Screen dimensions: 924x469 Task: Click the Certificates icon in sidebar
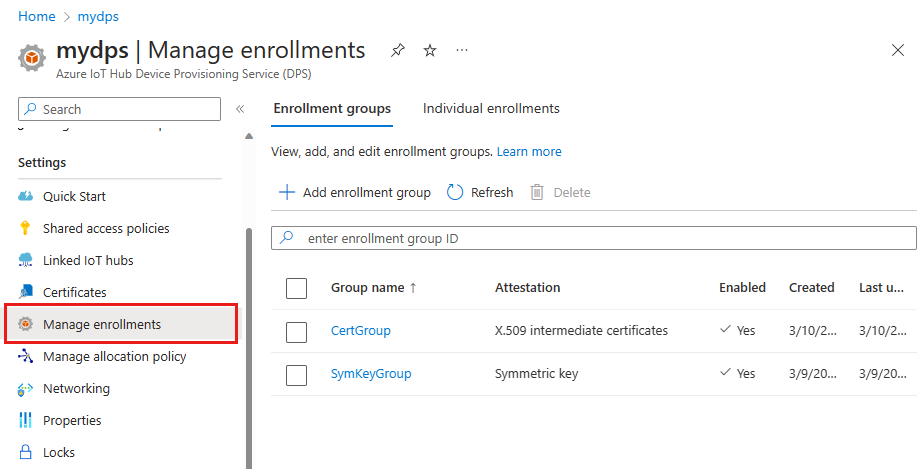pos(26,292)
